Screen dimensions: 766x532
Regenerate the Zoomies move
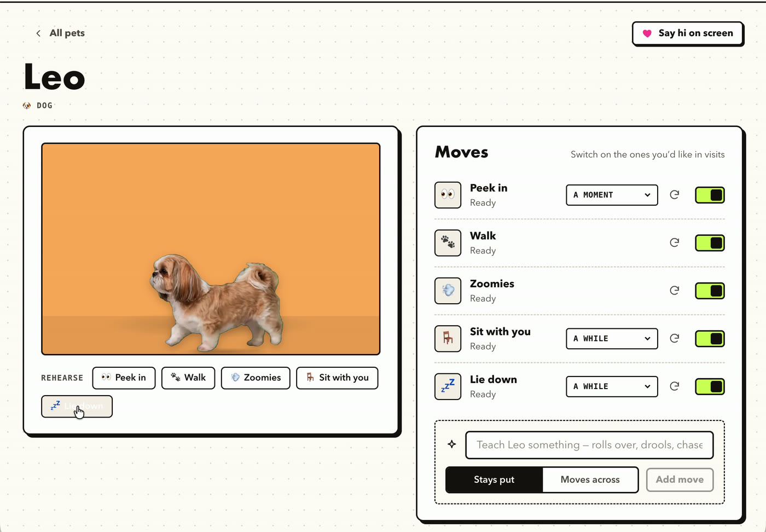pyautogui.click(x=675, y=291)
